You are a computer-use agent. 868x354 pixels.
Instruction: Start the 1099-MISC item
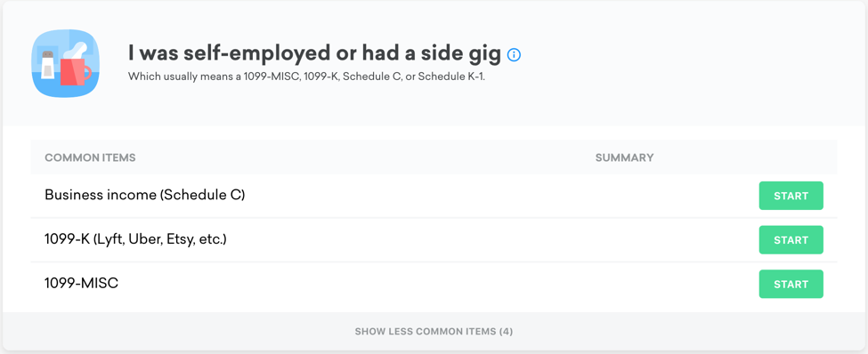(x=791, y=285)
